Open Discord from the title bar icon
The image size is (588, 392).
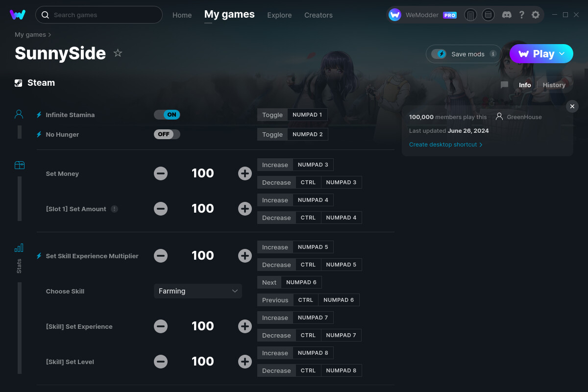point(507,15)
